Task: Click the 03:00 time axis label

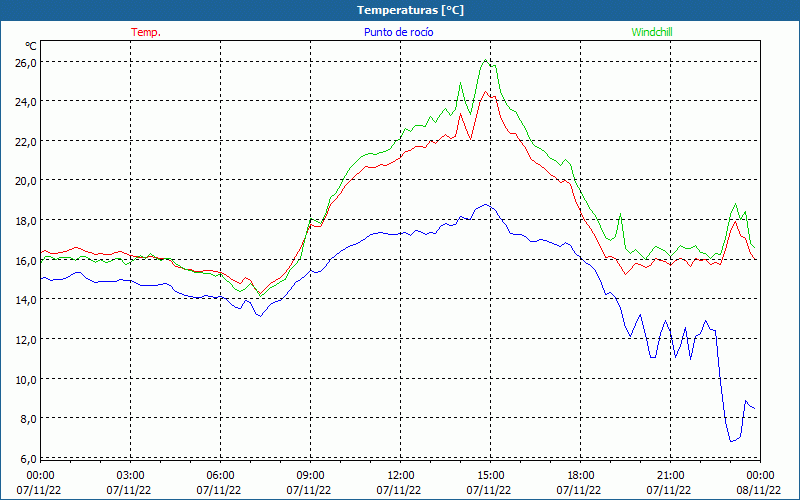Action: point(131,476)
